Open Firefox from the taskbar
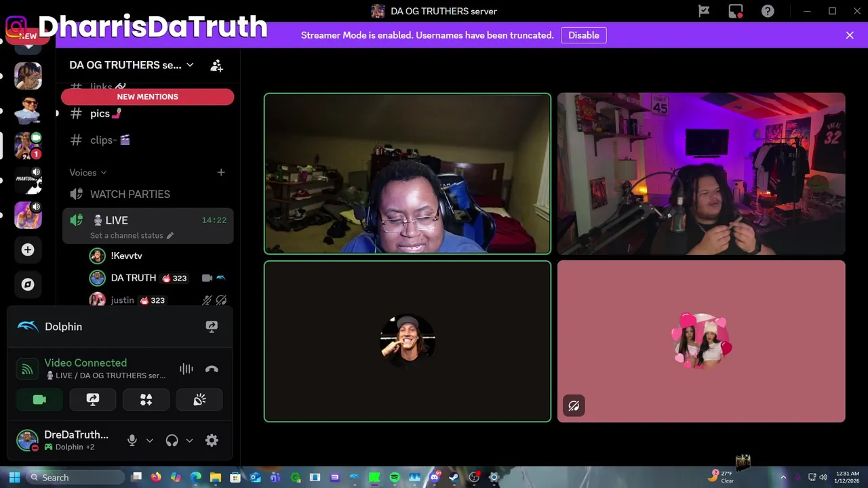Image resolution: width=868 pixels, height=488 pixels. pos(156,477)
